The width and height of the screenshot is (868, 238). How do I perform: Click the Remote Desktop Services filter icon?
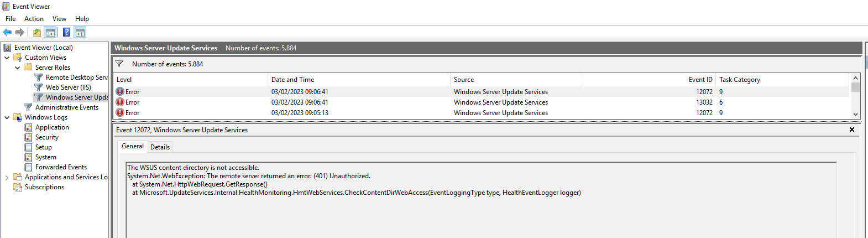tap(39, 77)
